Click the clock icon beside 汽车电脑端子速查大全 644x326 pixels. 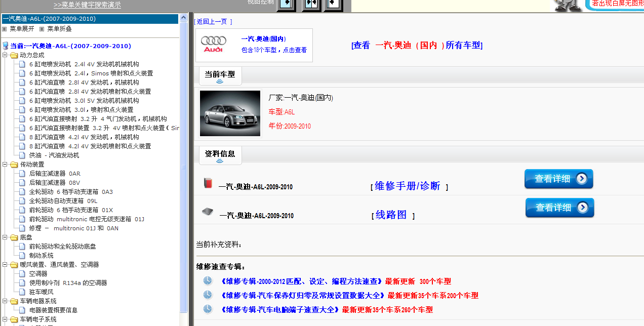tap(208, 309)
